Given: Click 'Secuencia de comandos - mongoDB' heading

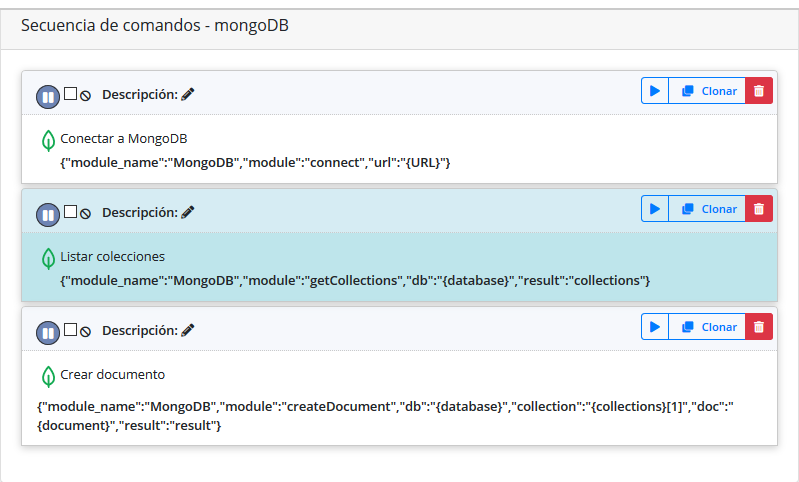Looking at the screenshot, I should point(155,25).
